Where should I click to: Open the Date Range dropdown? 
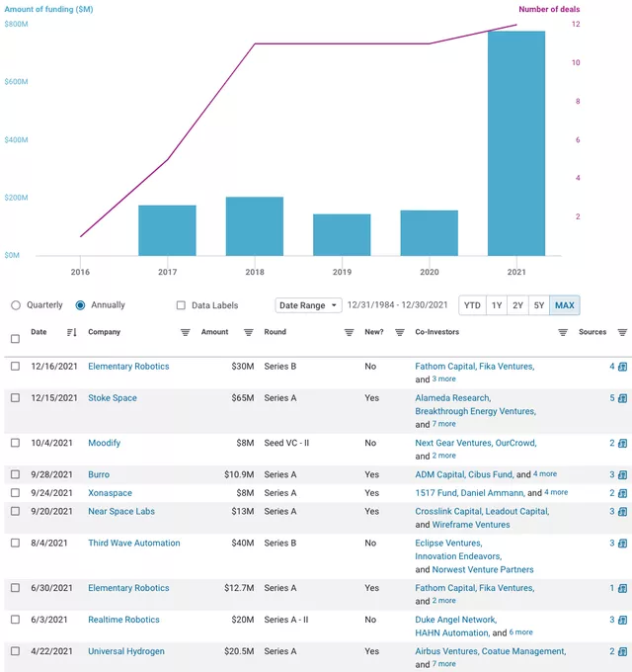coord(308,305)
